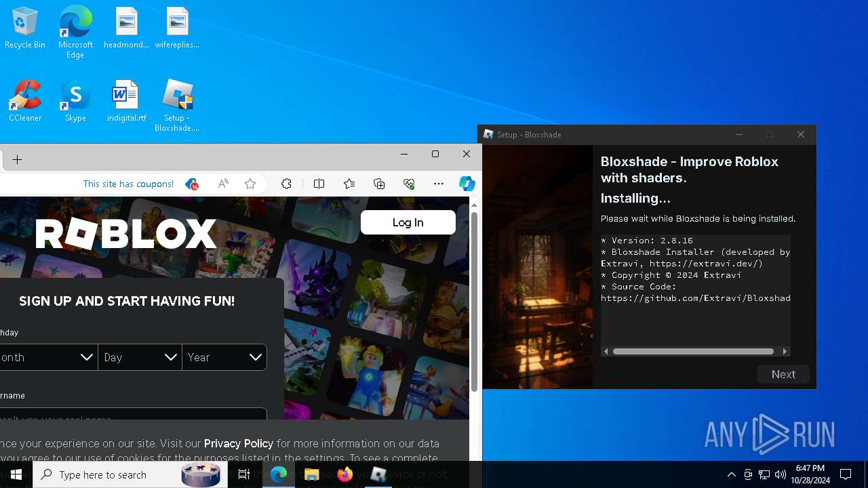
Task: Select the headmond image file on desktop
Action: [126, 28]
